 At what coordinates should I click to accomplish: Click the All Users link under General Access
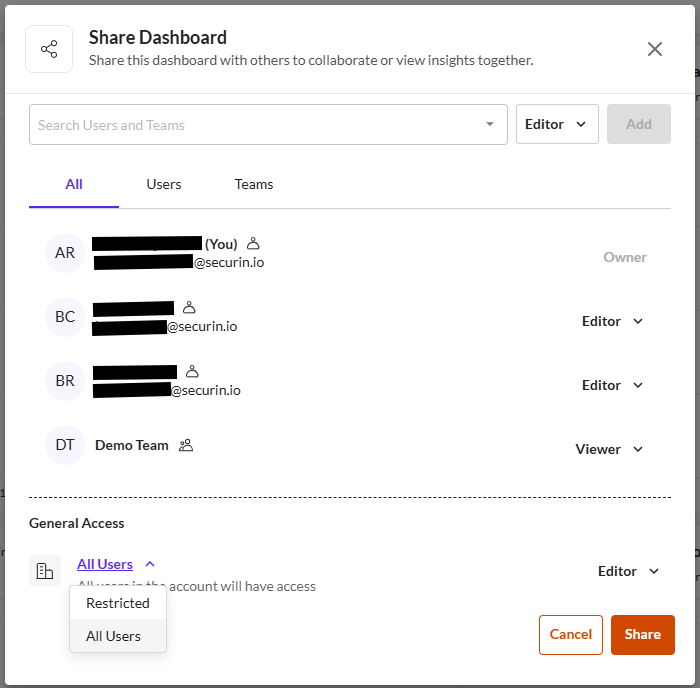105,564
